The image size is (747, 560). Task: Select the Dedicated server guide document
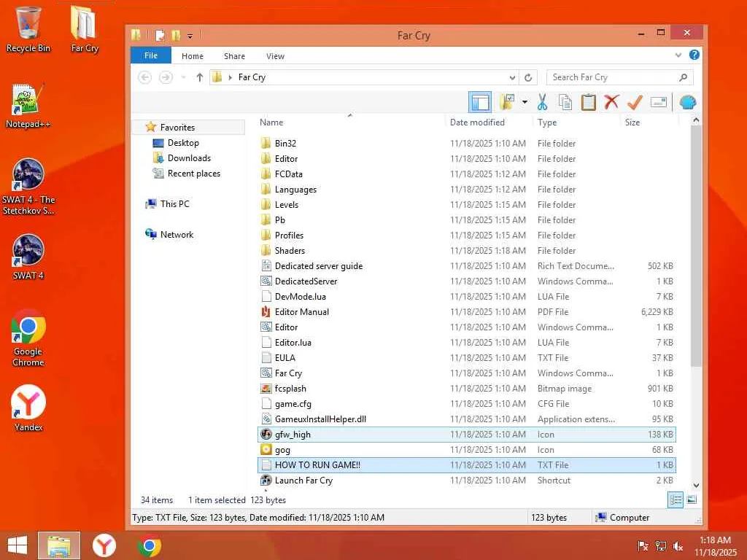click(x=466, y=265)
